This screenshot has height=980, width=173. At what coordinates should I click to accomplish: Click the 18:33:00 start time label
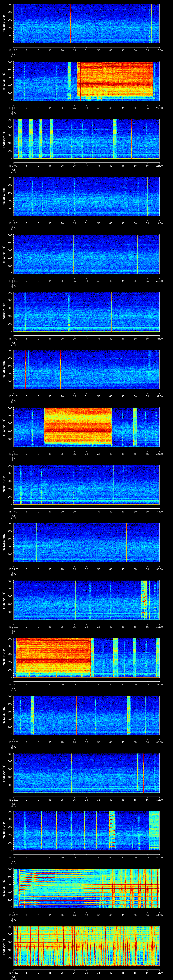[x=13, y=511]
